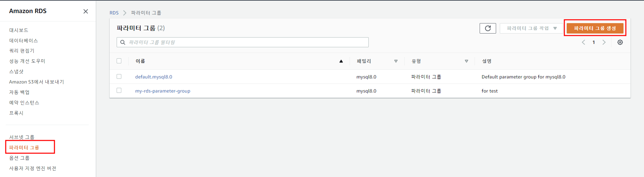Click 파라미터 그룹 생성 button
Viewport: 644px width, 177px height.
(x=595, y=28)
